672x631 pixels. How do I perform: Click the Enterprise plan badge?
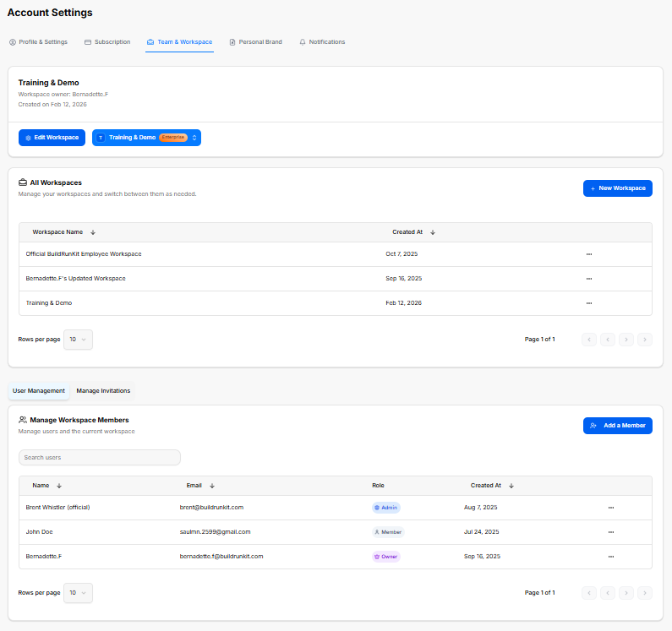173,138
